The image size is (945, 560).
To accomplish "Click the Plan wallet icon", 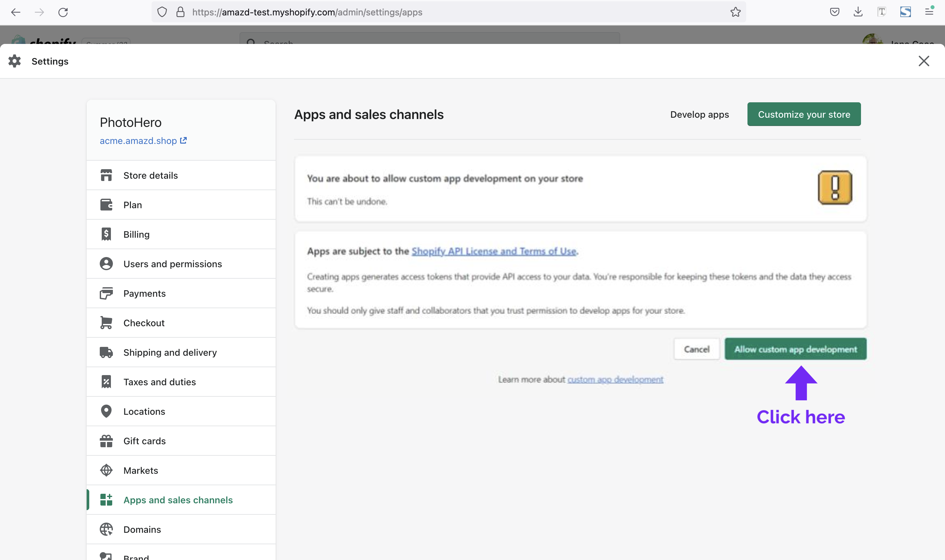I will click(106, 205).
